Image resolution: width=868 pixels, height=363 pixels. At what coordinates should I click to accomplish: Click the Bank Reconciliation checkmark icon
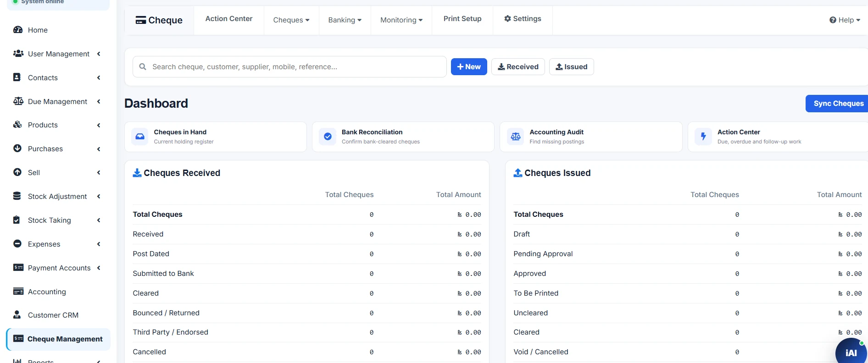click(328, 137)
